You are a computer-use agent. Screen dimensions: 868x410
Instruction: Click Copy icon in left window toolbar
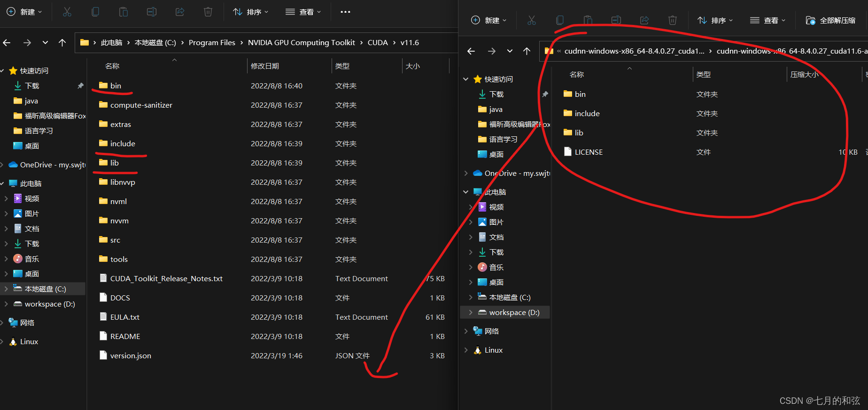tap(95, 12)
